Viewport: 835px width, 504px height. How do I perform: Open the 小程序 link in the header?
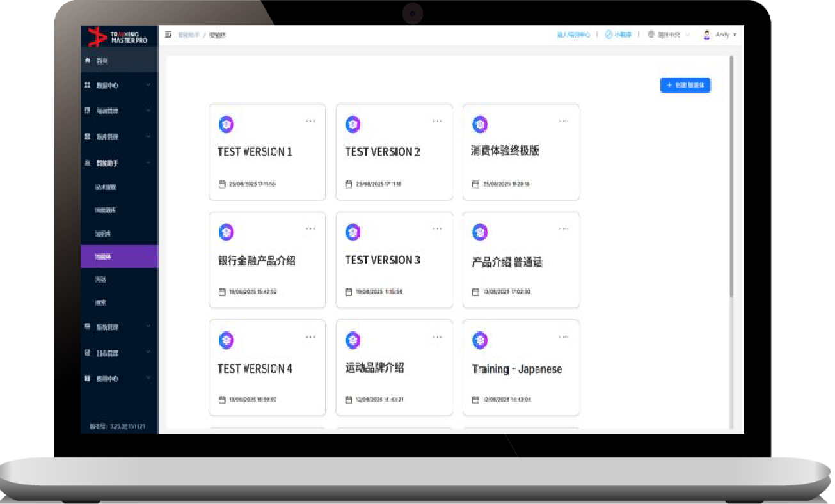[x=619, y=35]
